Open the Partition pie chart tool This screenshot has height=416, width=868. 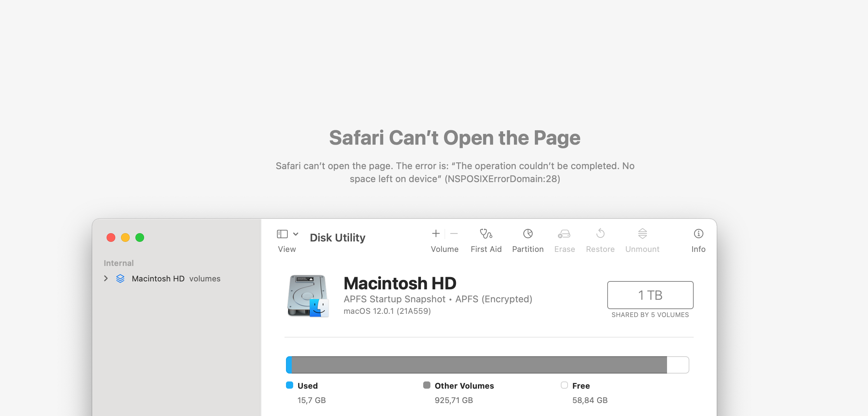pos(528,234)
